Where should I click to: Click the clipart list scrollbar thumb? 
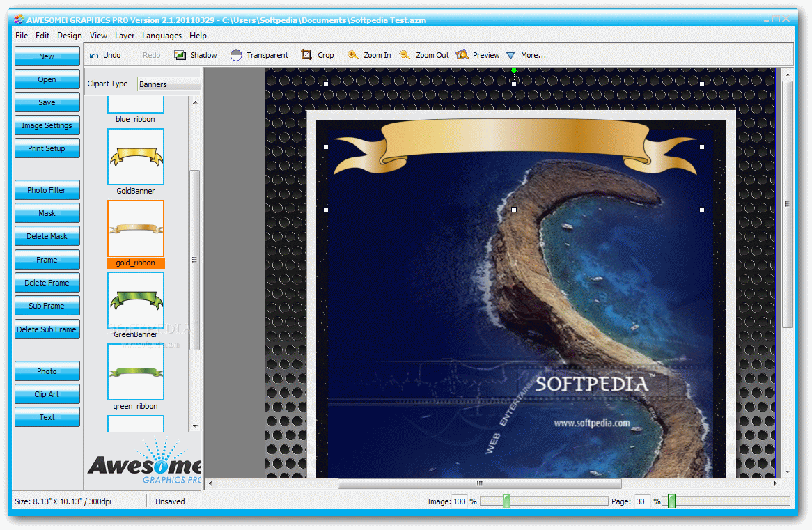click(195, 260)
